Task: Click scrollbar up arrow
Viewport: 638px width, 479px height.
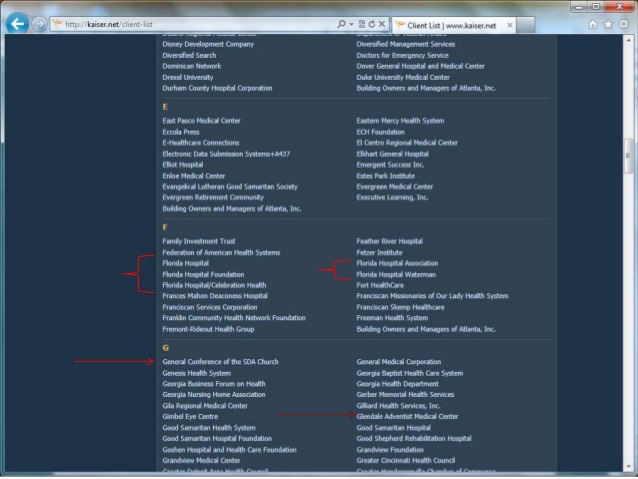Action: (629, 41)
